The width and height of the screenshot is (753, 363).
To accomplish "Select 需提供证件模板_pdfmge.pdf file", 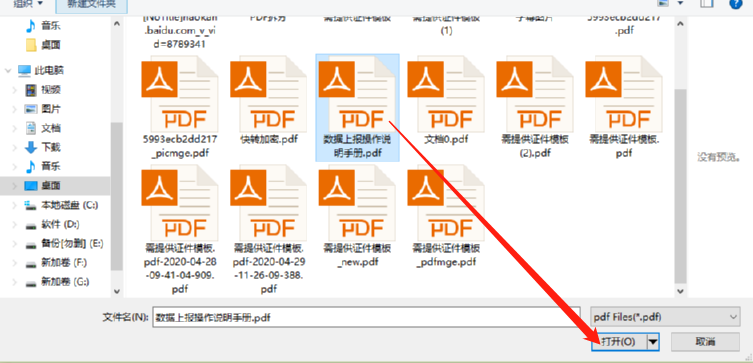I will [446, 217].
